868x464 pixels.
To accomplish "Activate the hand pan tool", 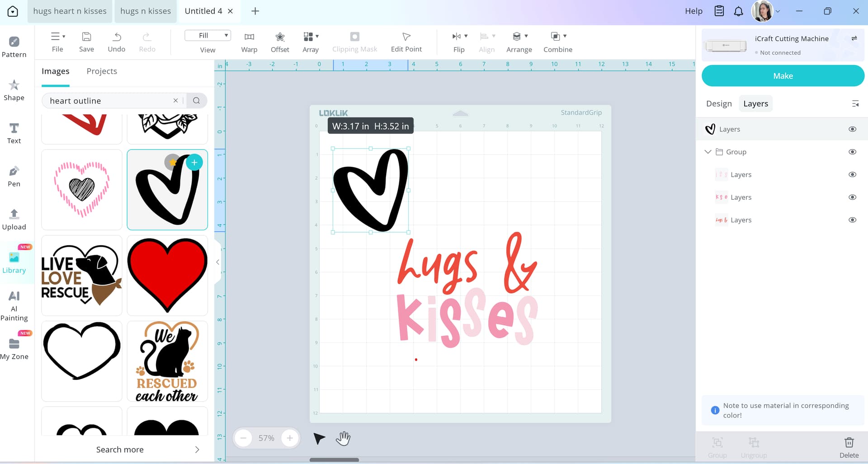I will [x=343, y=438].
